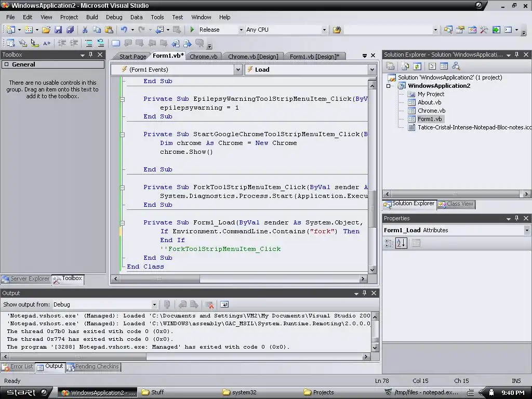Click the Add New Item icon
Viewport: 532px width, 399px height.
pos(29,30)
